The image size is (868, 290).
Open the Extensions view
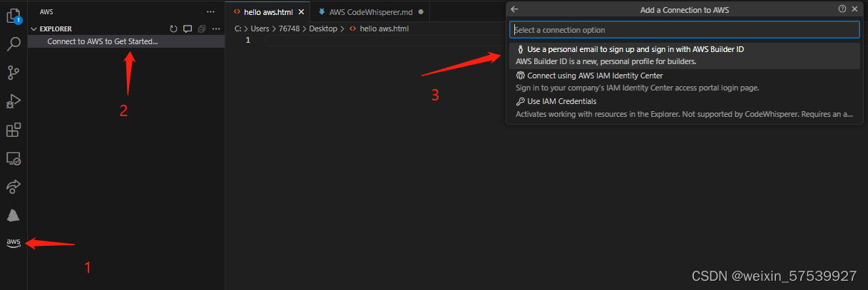[x=13, y=130]
